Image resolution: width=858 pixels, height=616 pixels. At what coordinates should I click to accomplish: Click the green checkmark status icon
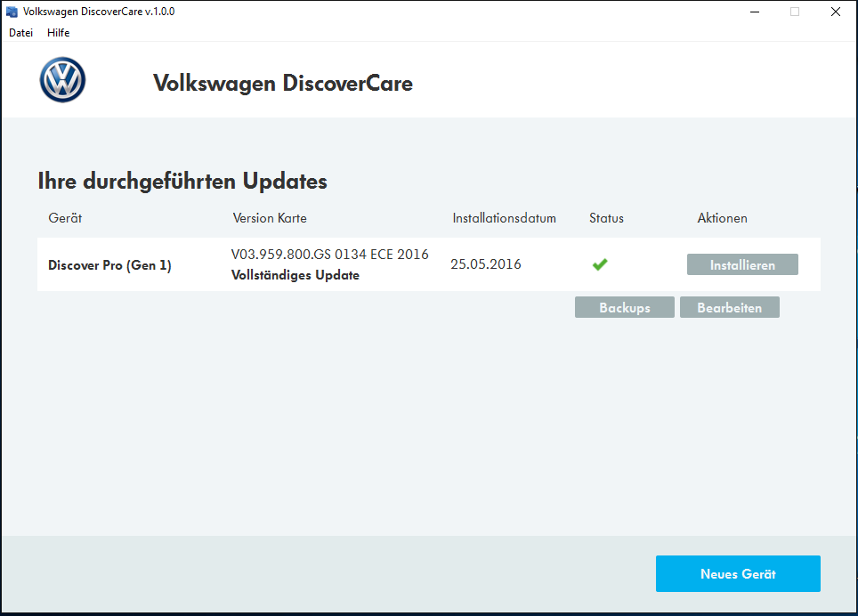pyautogui.click(x=600, y=264)
